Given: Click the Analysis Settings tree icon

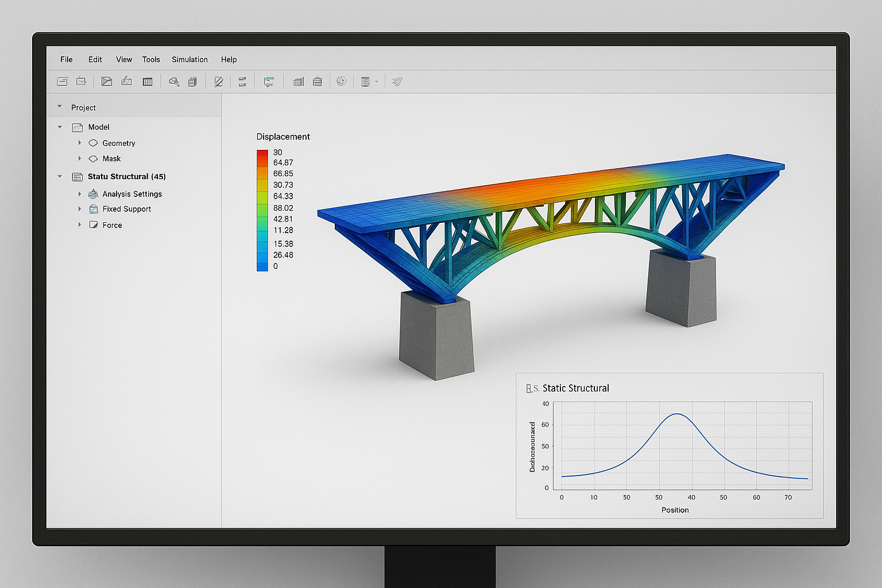Looking at the screenshot, I should [x=93, y=194].
